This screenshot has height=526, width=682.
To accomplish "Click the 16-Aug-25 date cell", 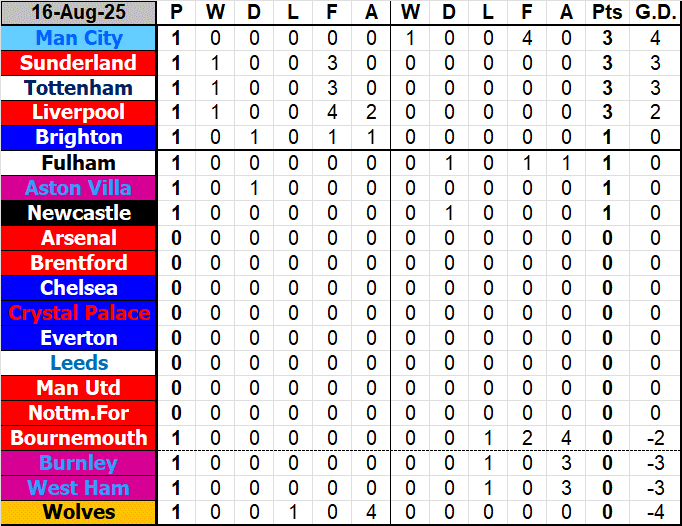I will (x=79, y=13).
